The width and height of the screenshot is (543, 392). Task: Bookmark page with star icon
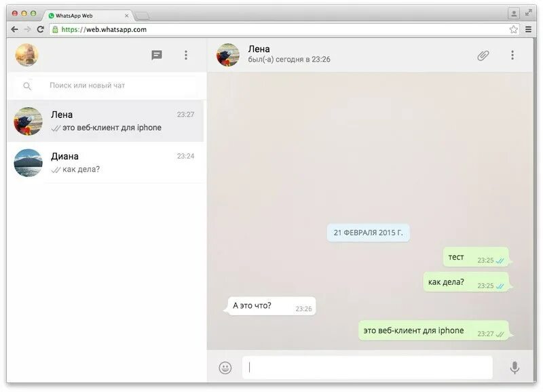(x=513, y=29)
